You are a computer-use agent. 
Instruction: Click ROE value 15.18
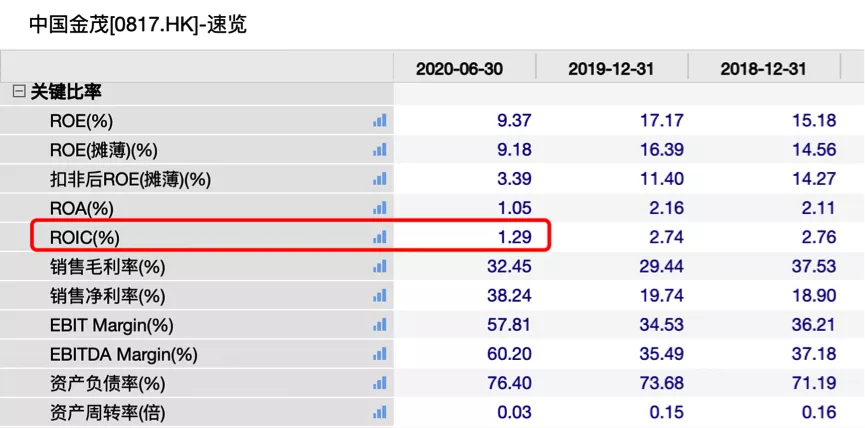(812, 120)
